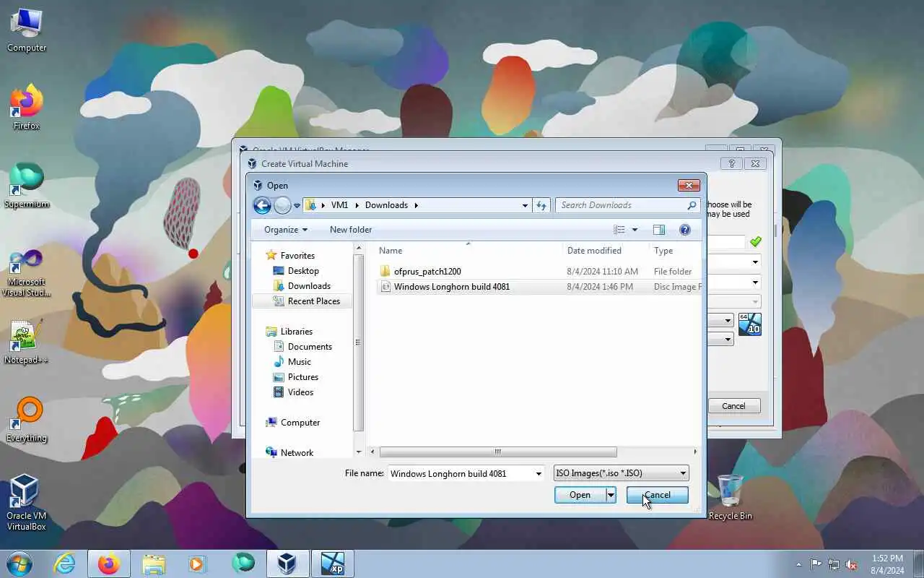The image size is (924, 578).
Task: Click the Windows Start button
Action: (19, 564)
